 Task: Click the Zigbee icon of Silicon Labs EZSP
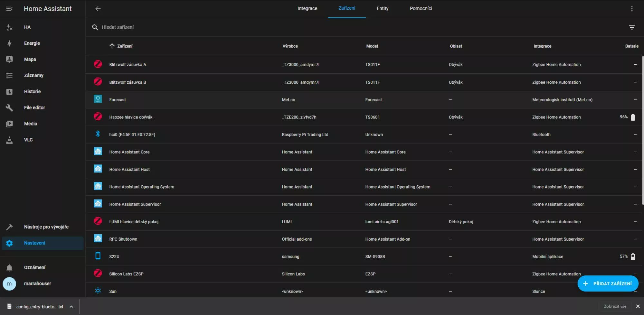[x=98, y=273]
